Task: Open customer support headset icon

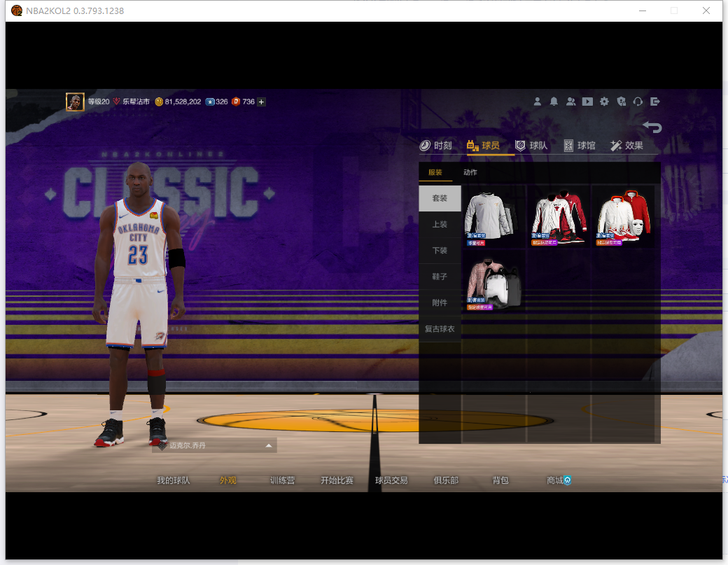Action: (x=638, y=102)
